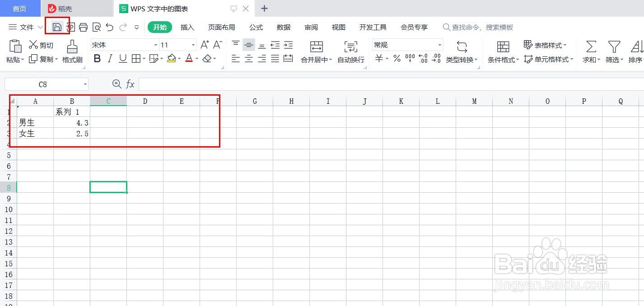Click justify alignment icon
644x306 pixels.
pos(275,59)
